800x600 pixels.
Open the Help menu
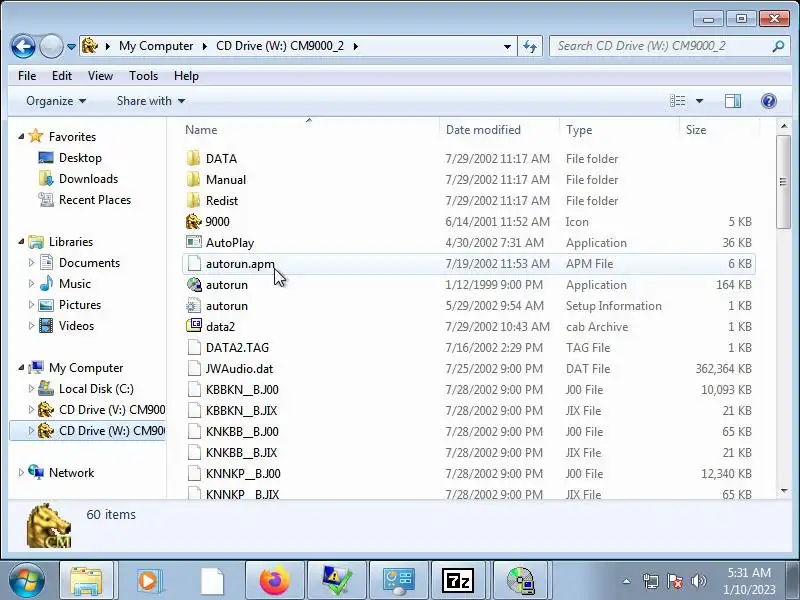(x=186, y=76)
